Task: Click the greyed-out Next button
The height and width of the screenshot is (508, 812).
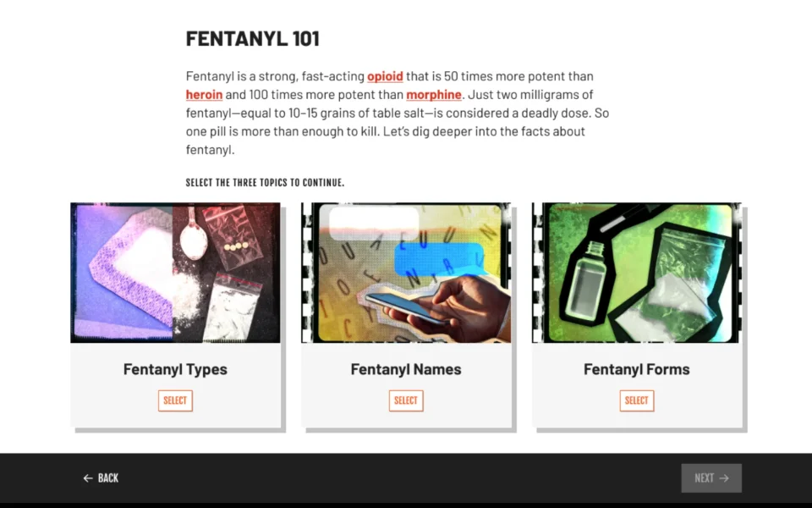Action: pyautogui.click(x=711, y=478)
